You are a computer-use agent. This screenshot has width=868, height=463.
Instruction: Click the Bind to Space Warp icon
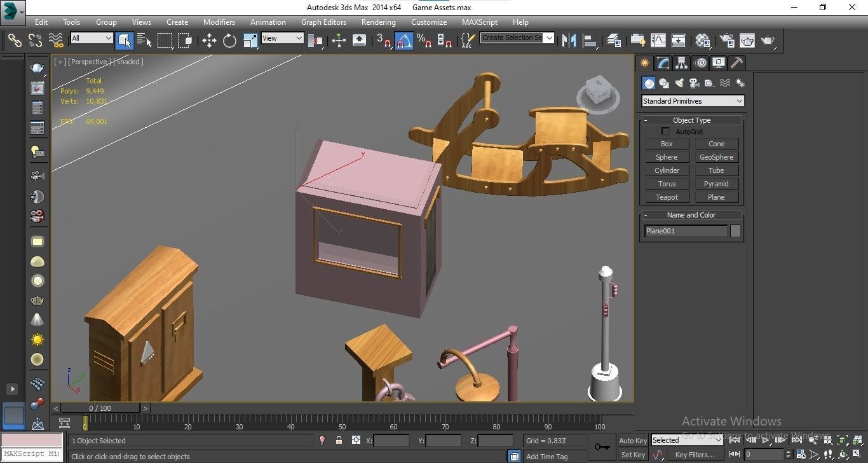tap(57, 41)
